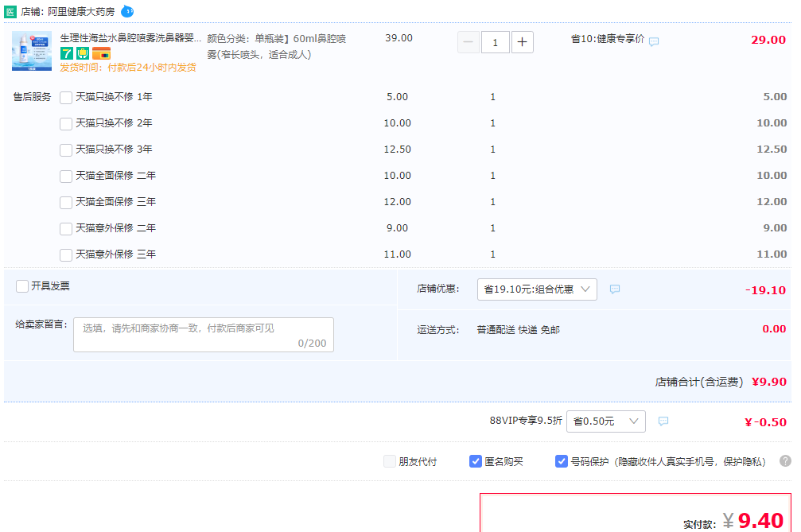Open product title 生理性海盐水鼻腔喷雾 link
The width and height of the screenshot is (801, 532).
coord(130,38)
